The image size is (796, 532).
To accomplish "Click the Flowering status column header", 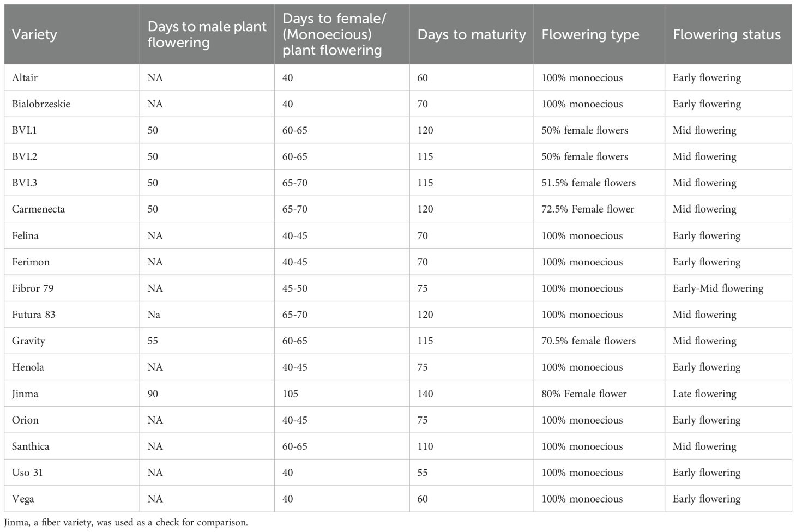I will [726, 34].
